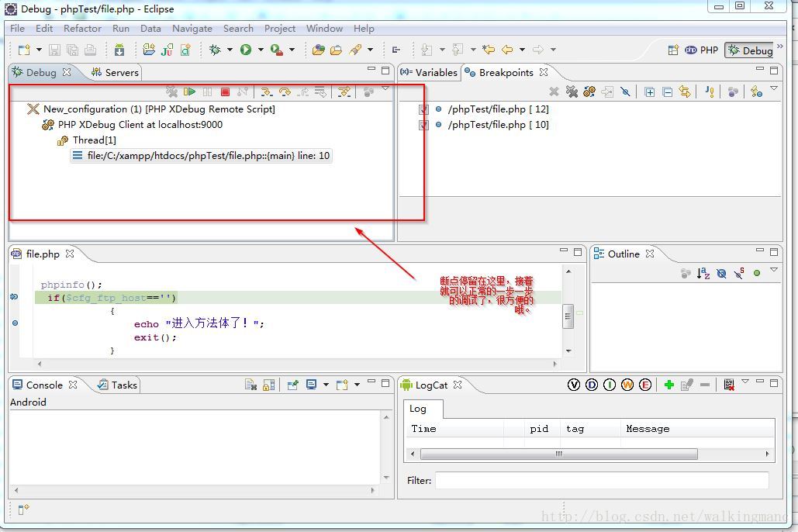Switch to the Tasks tab
This screenshot has width=798, height=532.
tap(118, 385)
